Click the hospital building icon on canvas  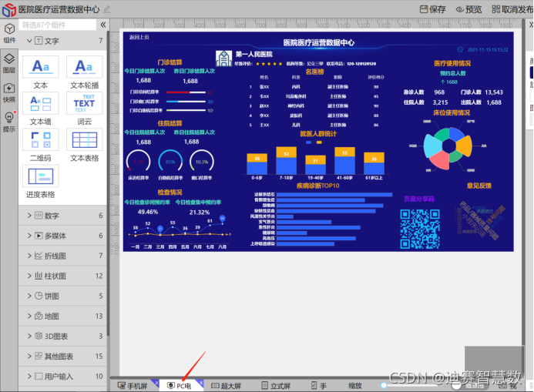(223, 59)
